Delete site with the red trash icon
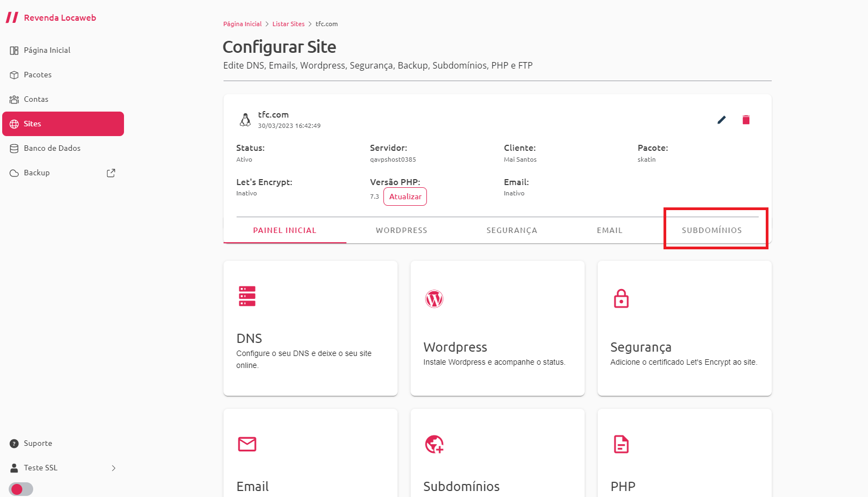This screenshot has height=497, width=868. tap(746, 120)
